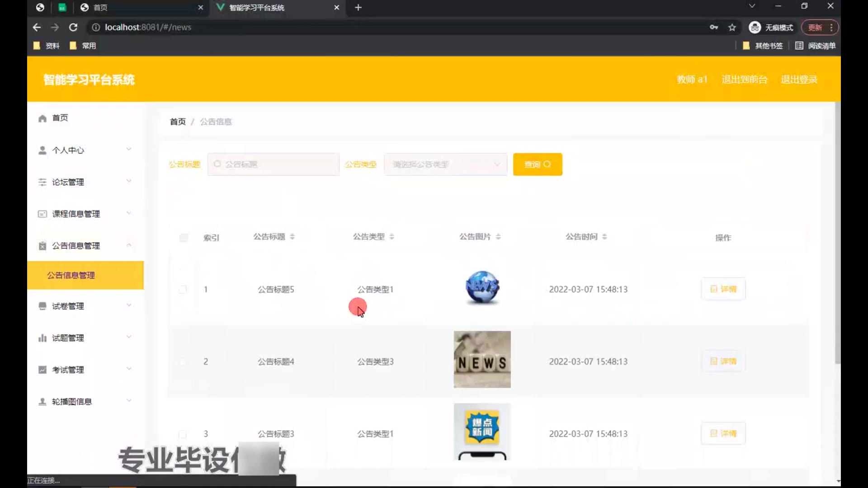The width and height of the screenshot is (868, 488).
Task: Open the 公告类型 dropdown selector
Action: (445, 164)
